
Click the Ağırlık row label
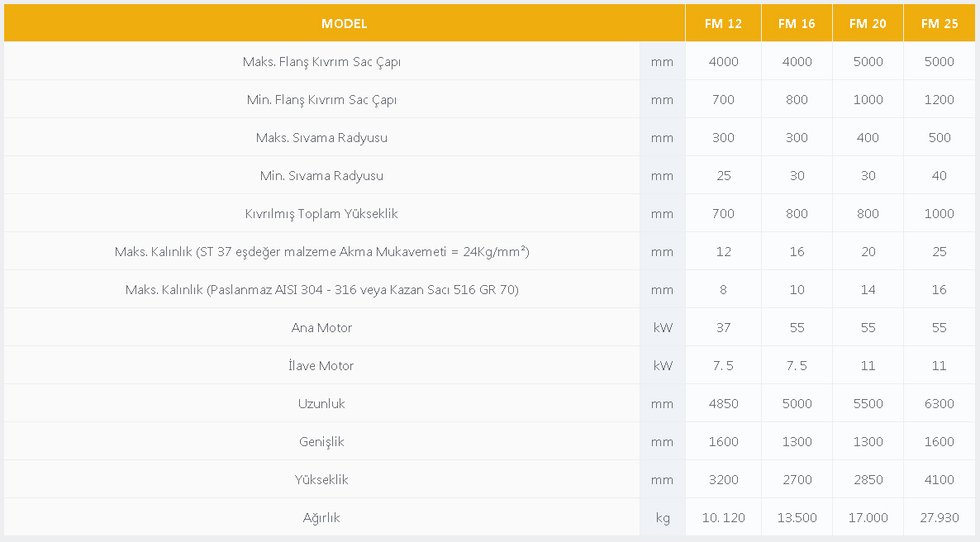coord(322,517)
